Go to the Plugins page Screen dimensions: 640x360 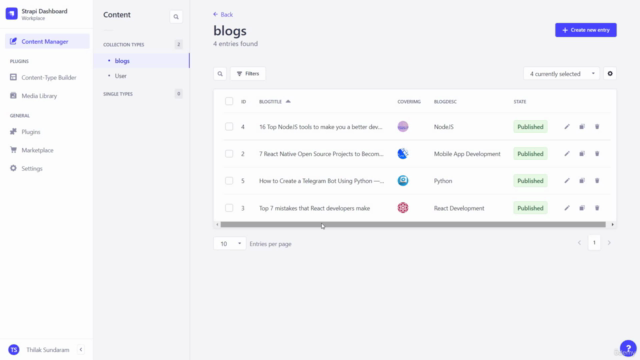25,132
